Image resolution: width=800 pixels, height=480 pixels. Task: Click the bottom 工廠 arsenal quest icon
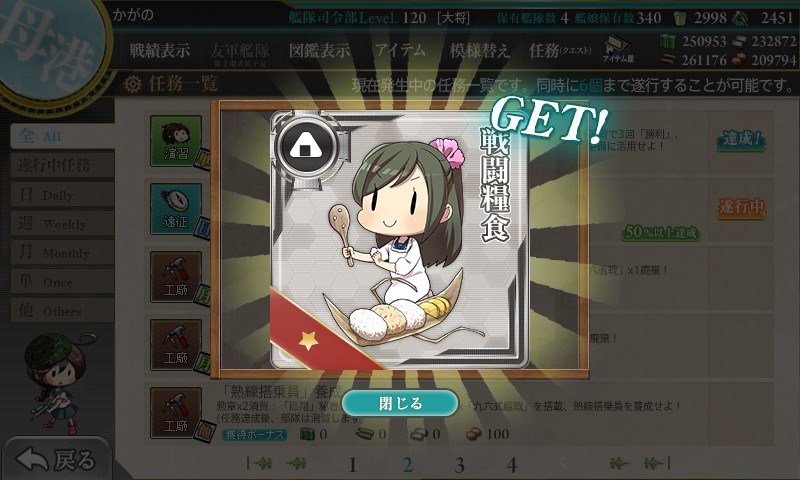176,413
